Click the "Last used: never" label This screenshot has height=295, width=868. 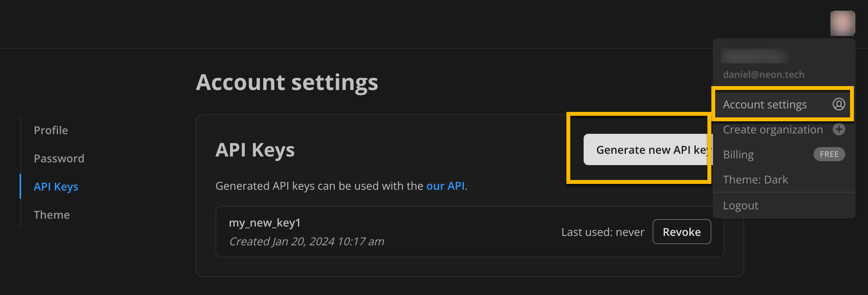(602, 232)
